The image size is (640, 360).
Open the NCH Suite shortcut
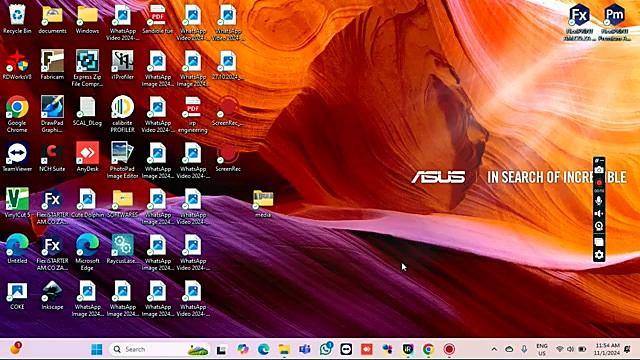point(52,157)
